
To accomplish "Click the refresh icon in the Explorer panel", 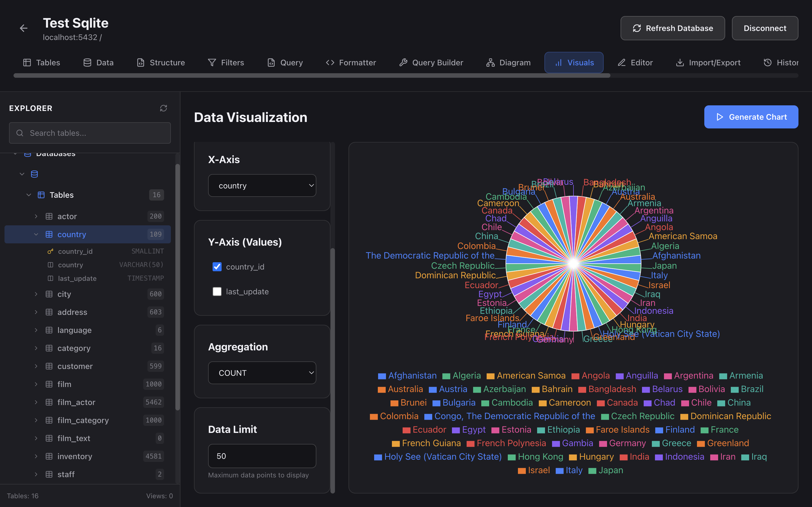I will [x=164, y=108].
